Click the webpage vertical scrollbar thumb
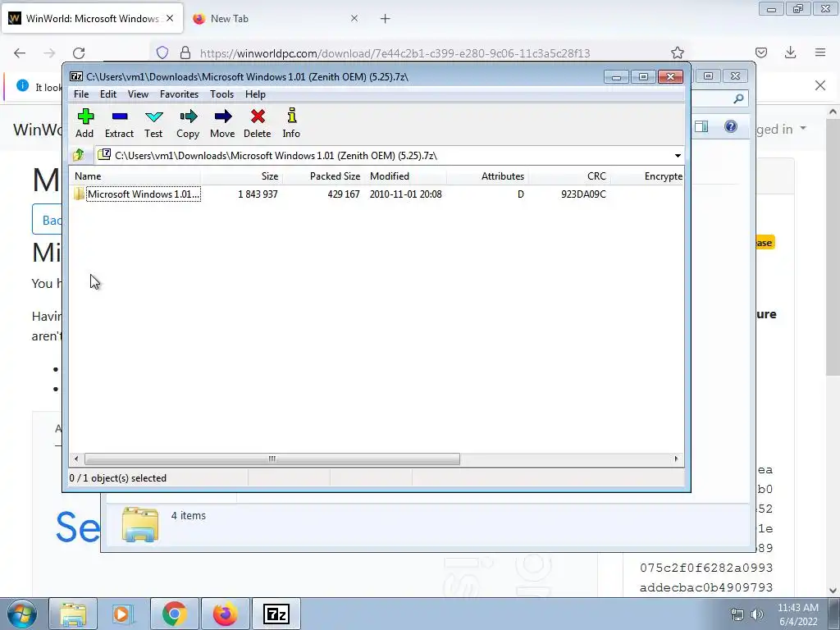This screenshot has width=840, height=630. (x=832, y=246)
